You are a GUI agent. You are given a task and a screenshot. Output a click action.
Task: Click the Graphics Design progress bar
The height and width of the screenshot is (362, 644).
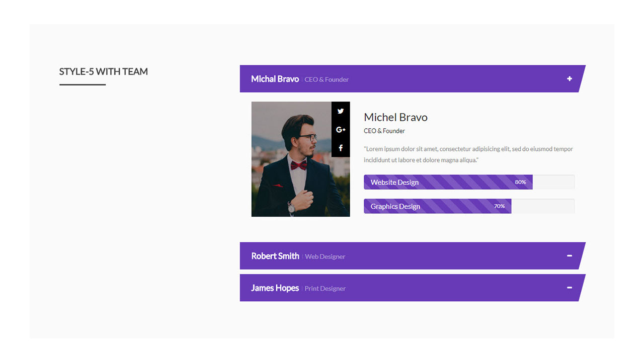click(437, 206)
